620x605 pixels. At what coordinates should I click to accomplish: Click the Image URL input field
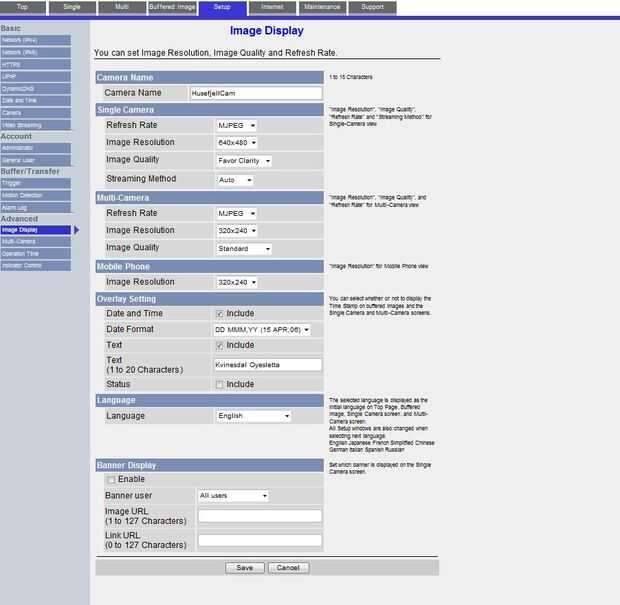pos(260,516)
